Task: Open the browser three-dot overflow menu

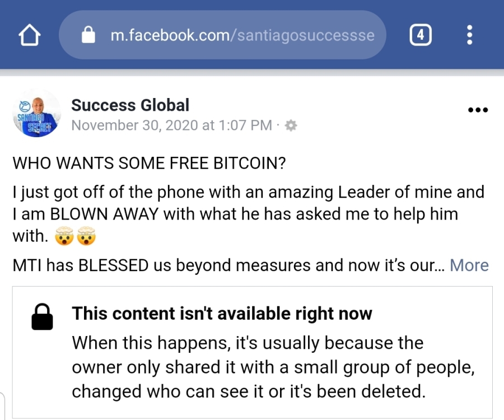Action: [469, 36]
